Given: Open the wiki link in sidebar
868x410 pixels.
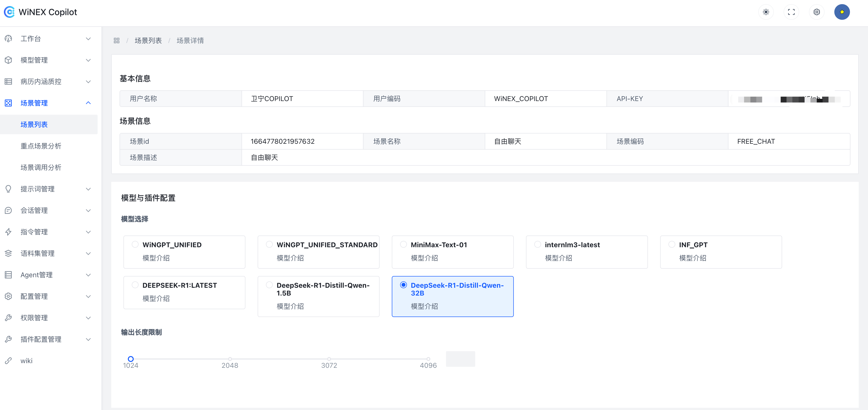Looking at the screenshot, I should [x=26, y=360].
